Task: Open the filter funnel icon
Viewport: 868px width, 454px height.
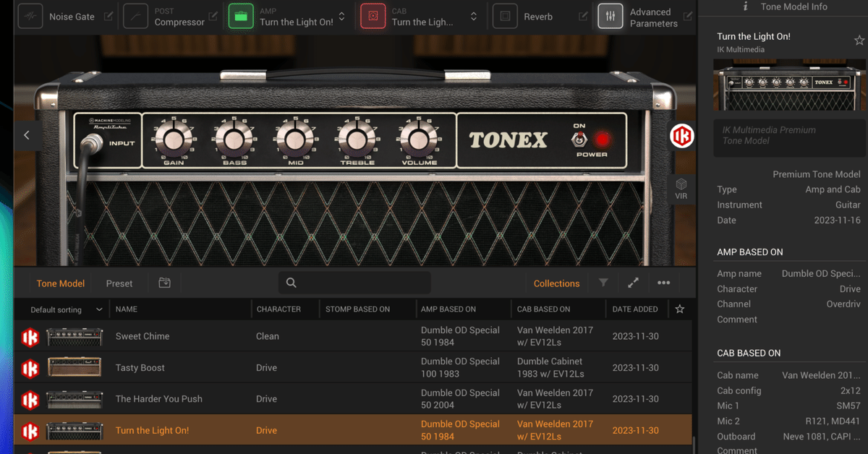Action: pyautogui.click(x=603, y=283)
